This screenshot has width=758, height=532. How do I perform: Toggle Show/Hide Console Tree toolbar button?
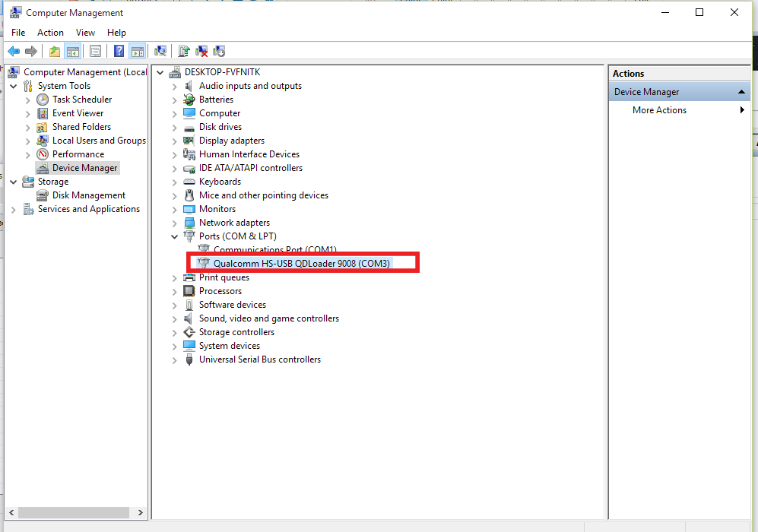(x=73, y=52)
